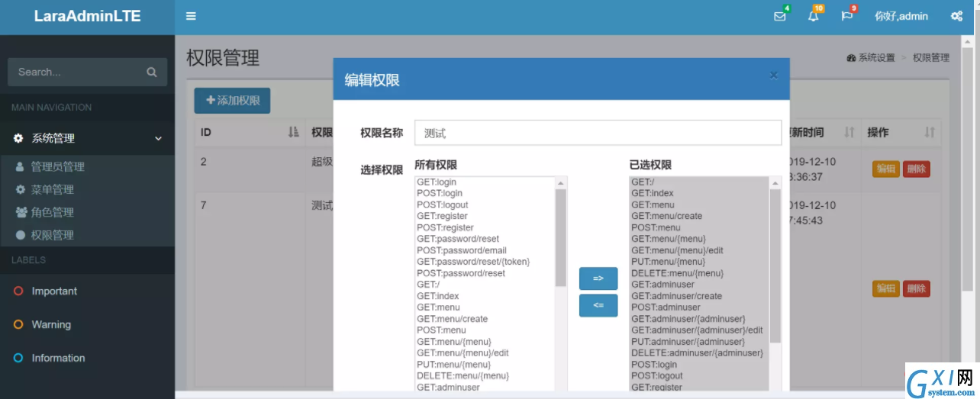Viewport: 980px width, 399px height.
Task: Toggle the hamburger sidebar menu icon
Action: pos(191,16)
